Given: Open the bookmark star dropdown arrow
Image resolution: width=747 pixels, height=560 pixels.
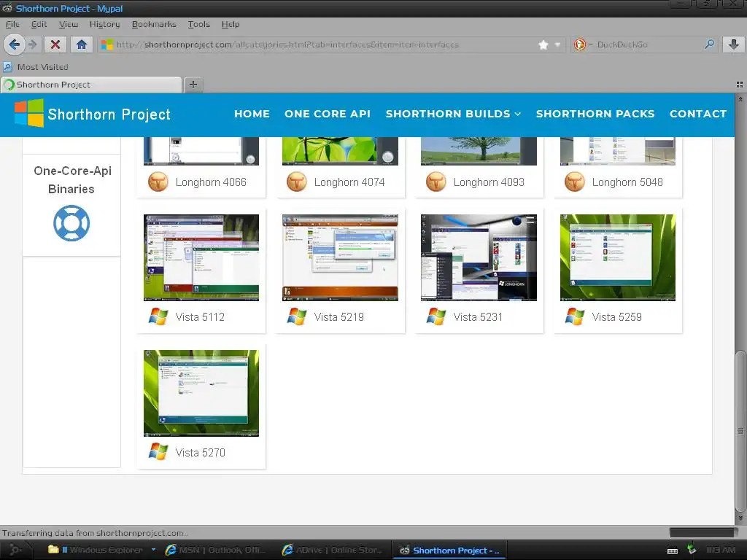Looking at the screenshot, I should click(557, 44).
